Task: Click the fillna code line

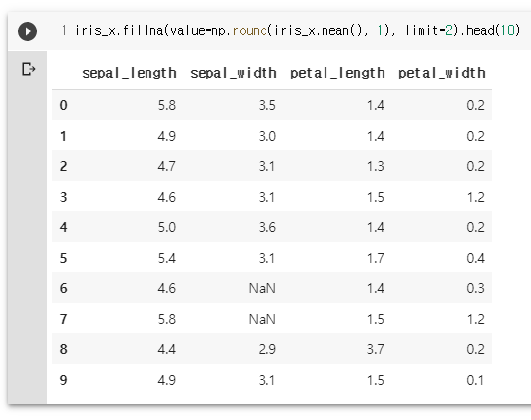Action: point(297,30)
